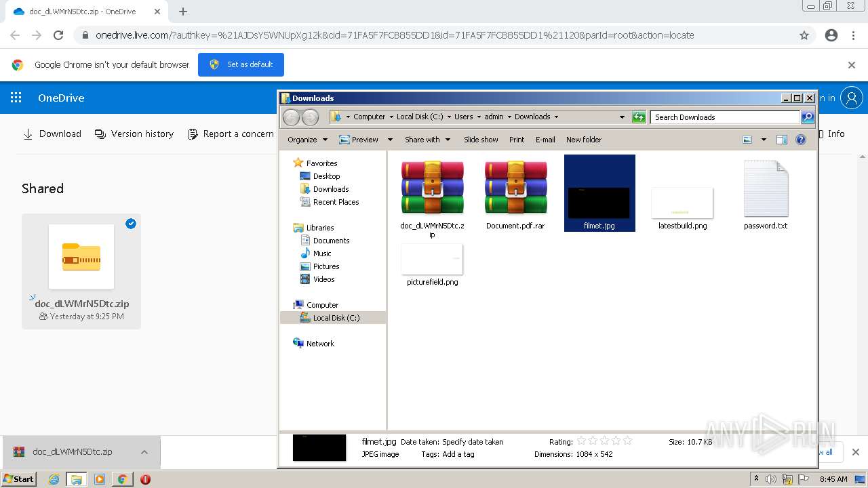
Task: Select Document.pdf.rar archive file
Action: tap(515, 195)
